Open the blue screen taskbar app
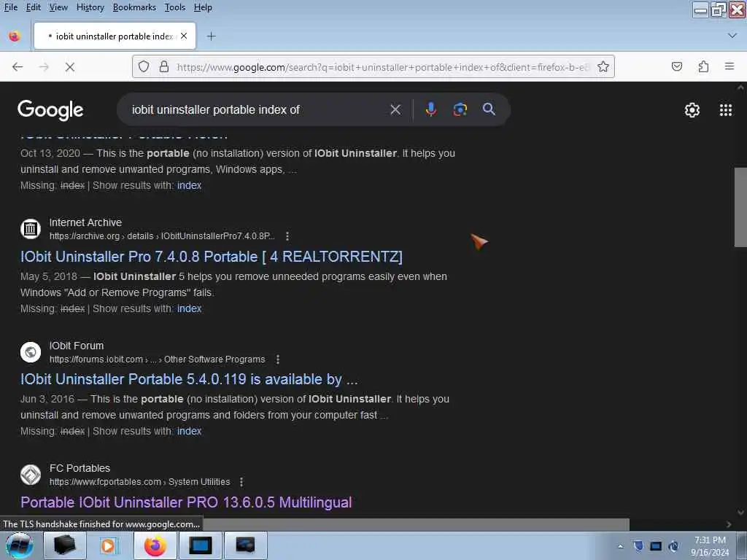 (200, 545)
